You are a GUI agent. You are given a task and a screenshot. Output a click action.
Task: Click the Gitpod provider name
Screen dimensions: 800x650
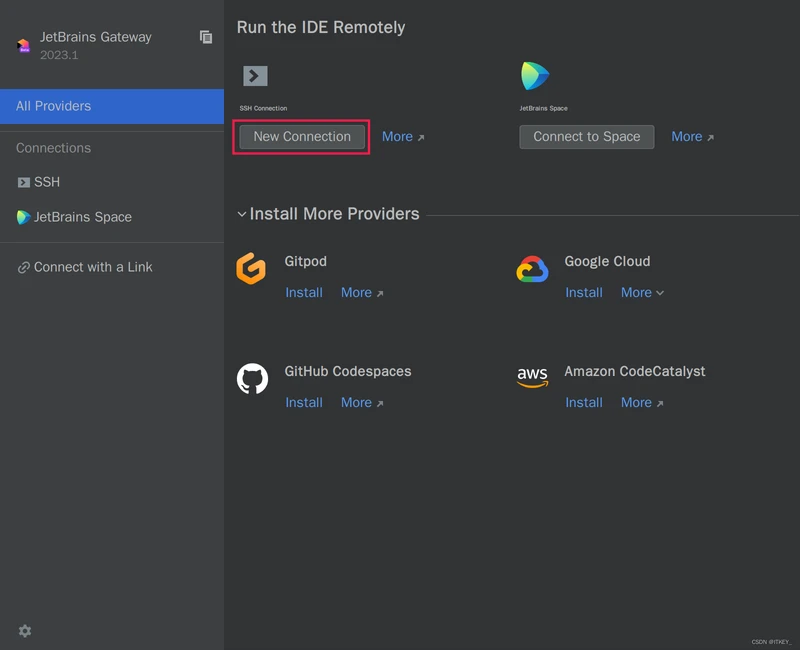pos(305,262)
